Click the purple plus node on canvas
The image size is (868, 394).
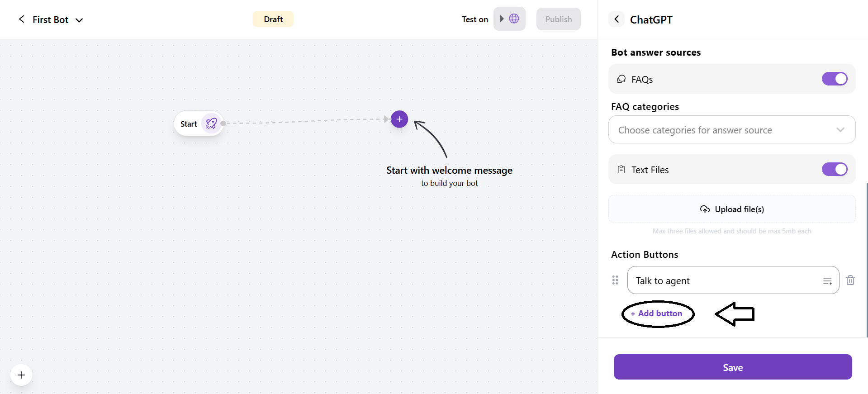[399, 119]
